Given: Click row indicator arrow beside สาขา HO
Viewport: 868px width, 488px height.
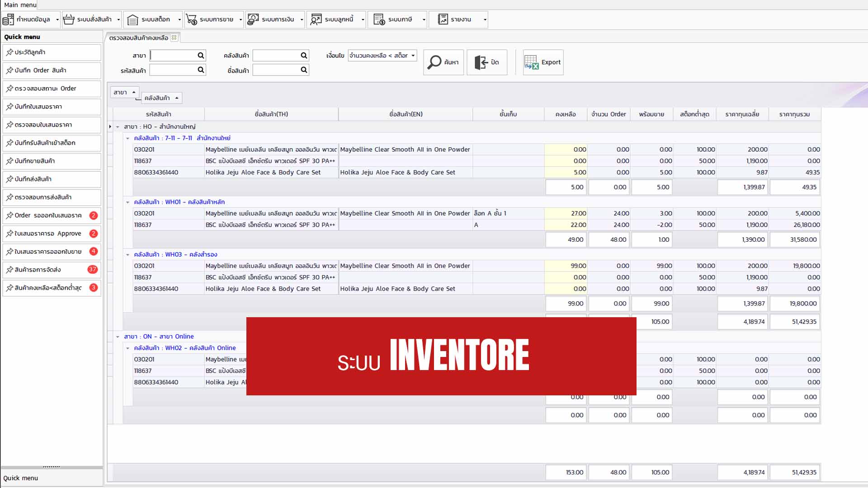Looking at the screenshot, I should [110, 127].
